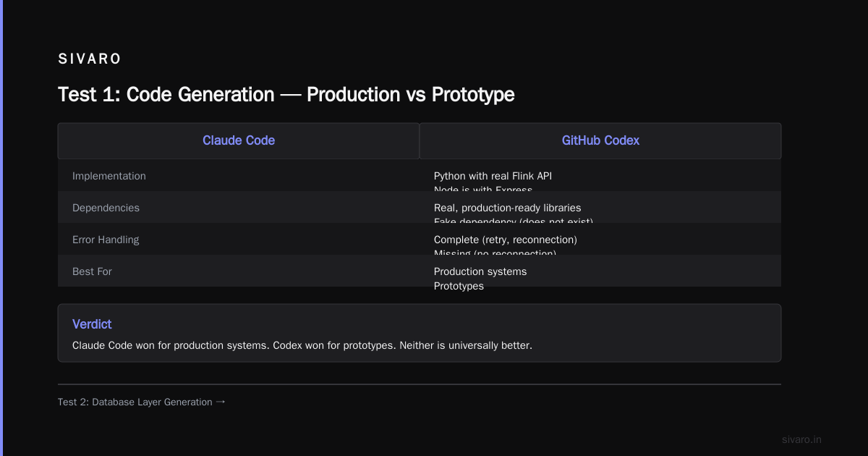Screen dimensions: 868x456
Task: Click 'Python with real Flink API' text
Action: point(493,176)
